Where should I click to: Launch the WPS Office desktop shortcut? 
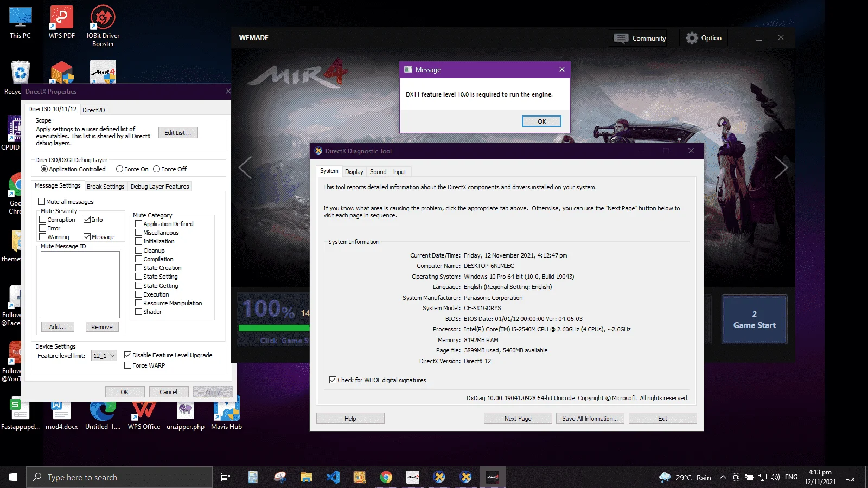144,413
